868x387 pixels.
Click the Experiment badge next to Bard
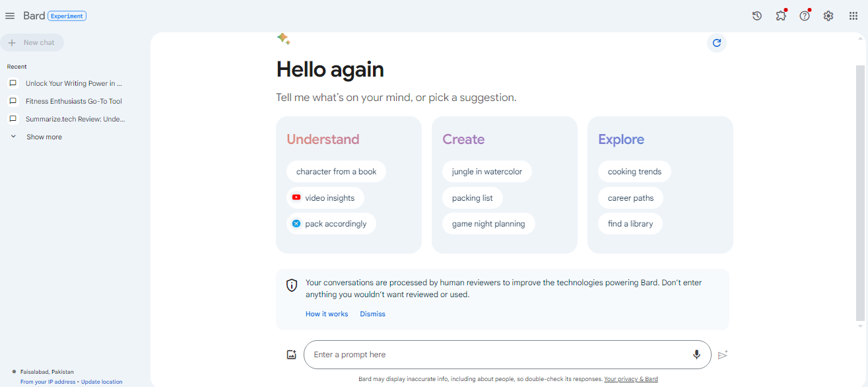click(x=67, y=16)
